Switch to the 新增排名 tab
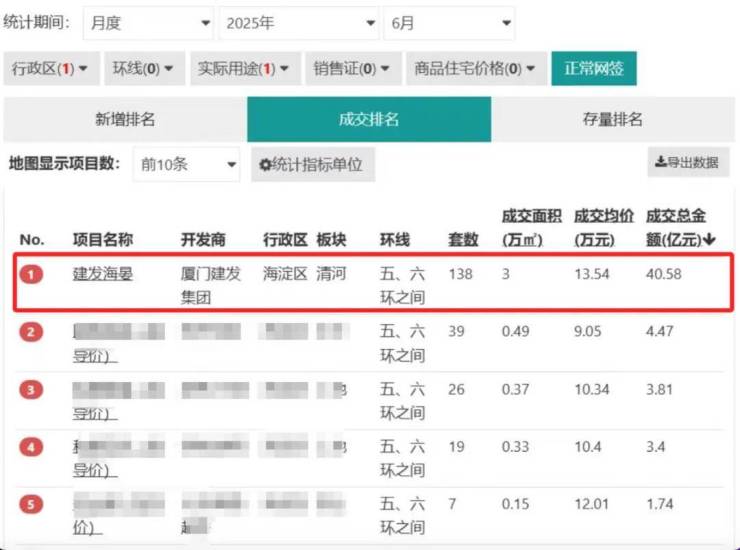This screenshot has width=740, height=550. [125, 119]
